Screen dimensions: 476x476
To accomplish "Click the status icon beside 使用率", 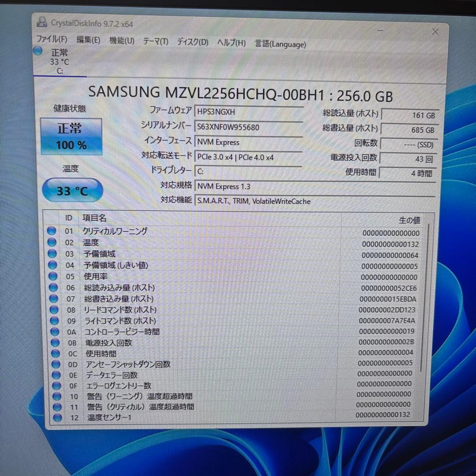I will 52,276.
